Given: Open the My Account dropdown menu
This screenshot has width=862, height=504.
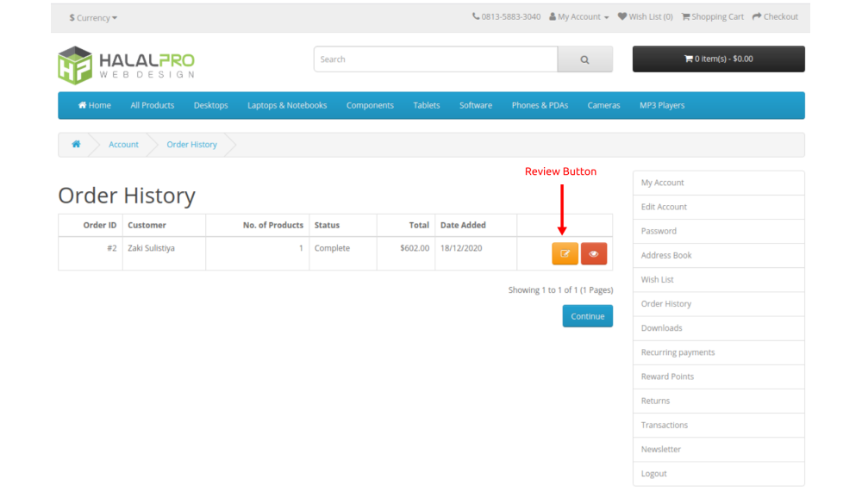Looking at the screenshot, I should pos(579,16).
